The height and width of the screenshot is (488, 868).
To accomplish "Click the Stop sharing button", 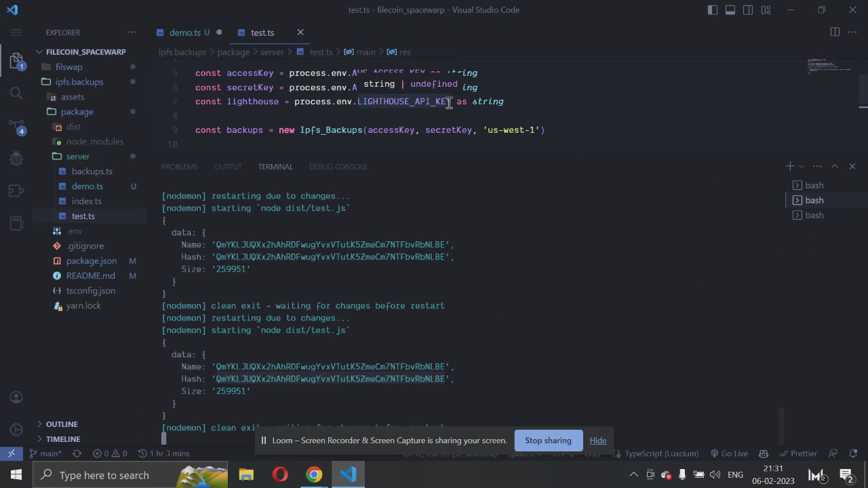I will pyautogui.click(x=548, y=441).
